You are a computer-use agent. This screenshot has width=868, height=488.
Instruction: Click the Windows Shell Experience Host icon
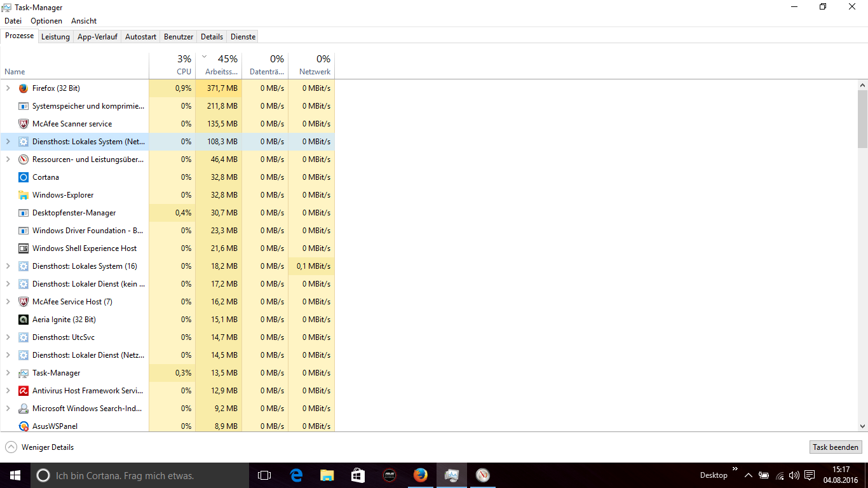[24, 248]
